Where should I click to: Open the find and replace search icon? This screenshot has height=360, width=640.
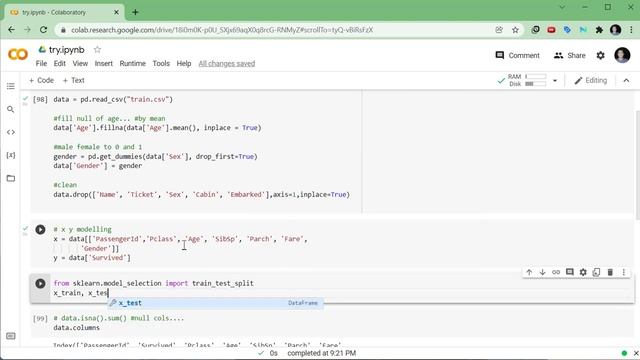point(11,109)
